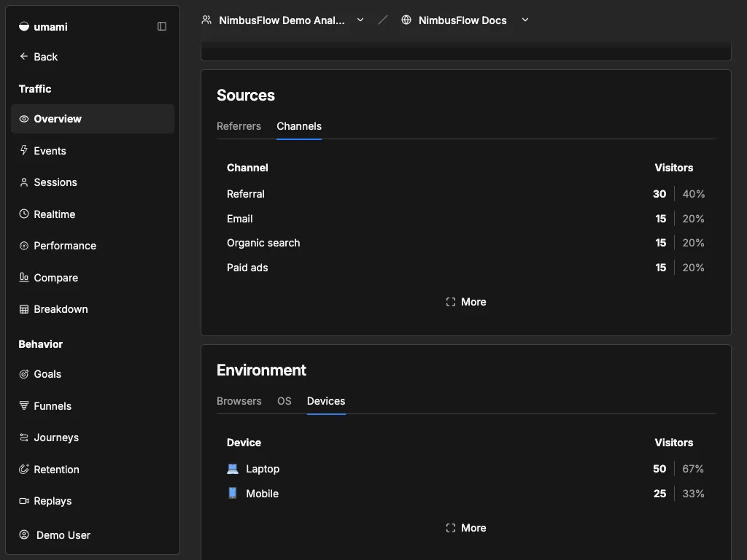Select the Overview menu item
747x560 pixels.
pos(93,119)
